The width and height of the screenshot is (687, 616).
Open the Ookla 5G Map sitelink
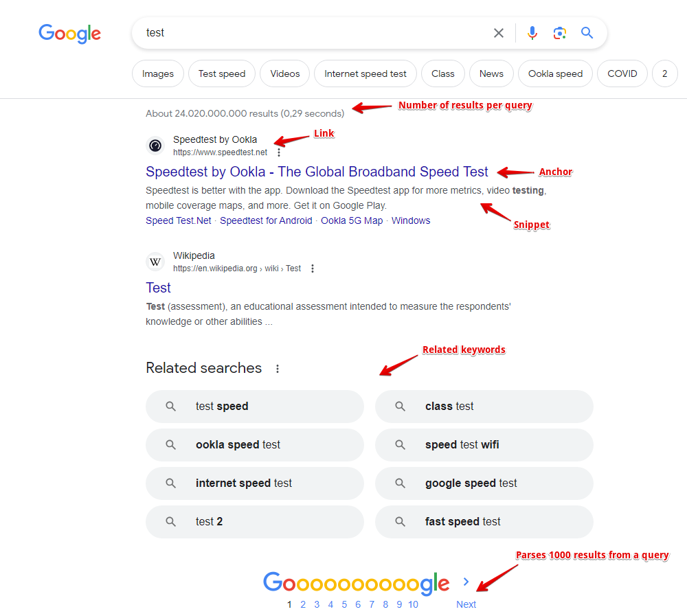352,220
